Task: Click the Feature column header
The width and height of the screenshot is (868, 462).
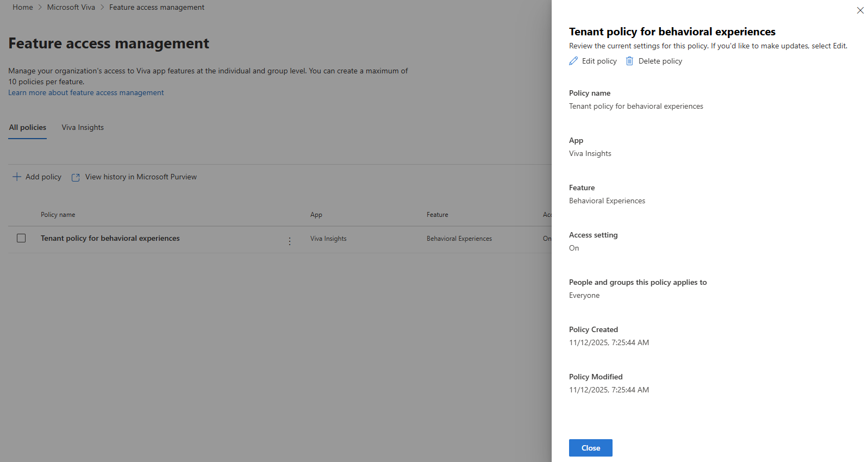Action: tap(438, 215)
